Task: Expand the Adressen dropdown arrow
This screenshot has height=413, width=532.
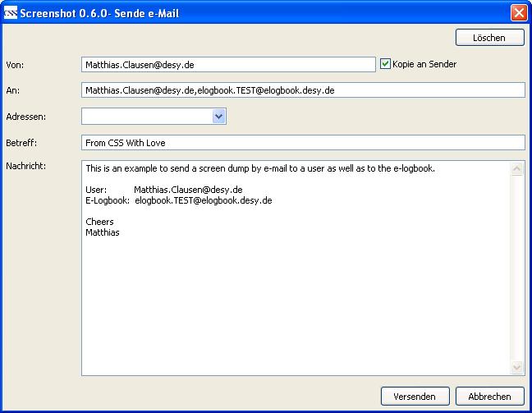Action: point(218,117)
